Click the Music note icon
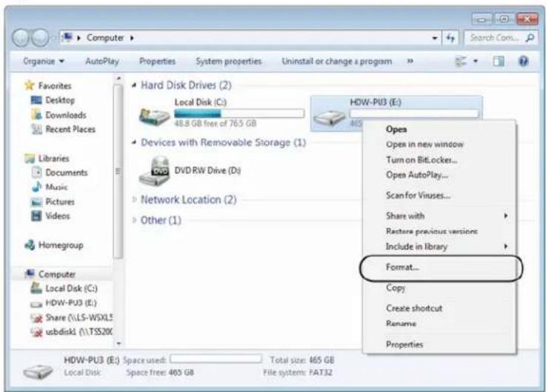Screen dimensions: 546x392 [x=36, y=187]
